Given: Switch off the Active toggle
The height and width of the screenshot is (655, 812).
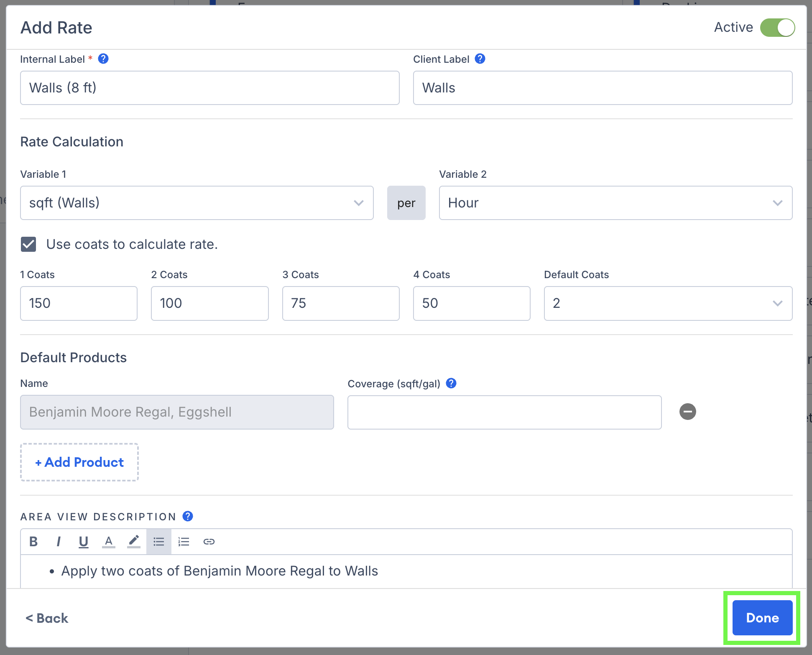Looking at the screenshot, I should (777, 28).
